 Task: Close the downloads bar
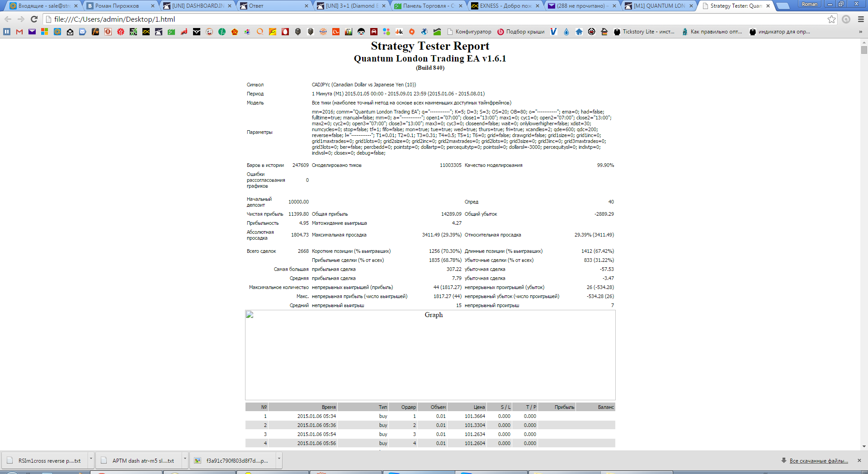[859, 460]
